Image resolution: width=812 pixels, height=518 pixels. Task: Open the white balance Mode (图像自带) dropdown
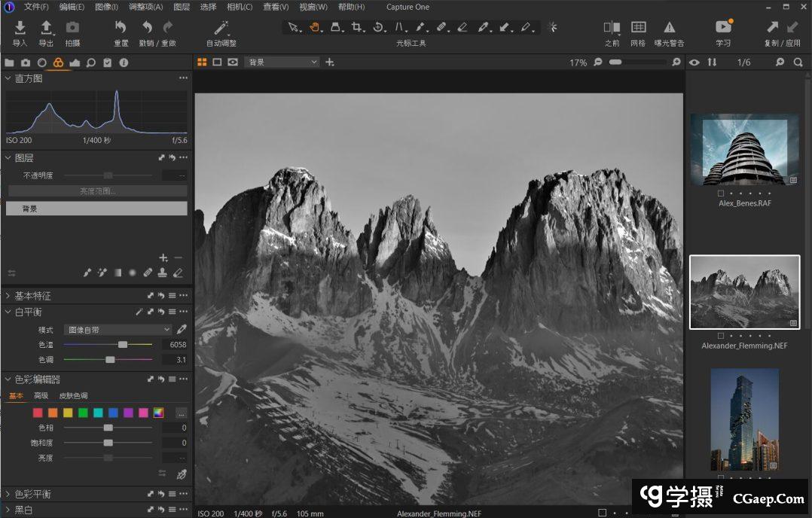point(118,330)
